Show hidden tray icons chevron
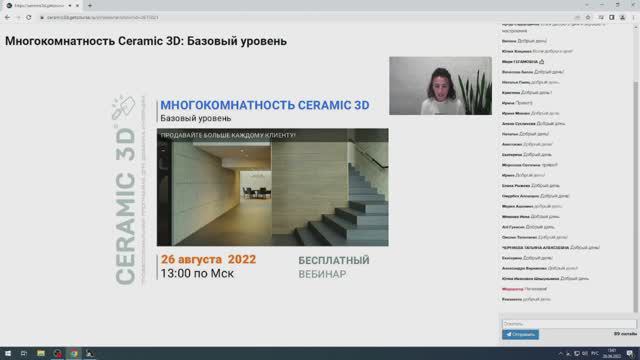 point(560,353)
